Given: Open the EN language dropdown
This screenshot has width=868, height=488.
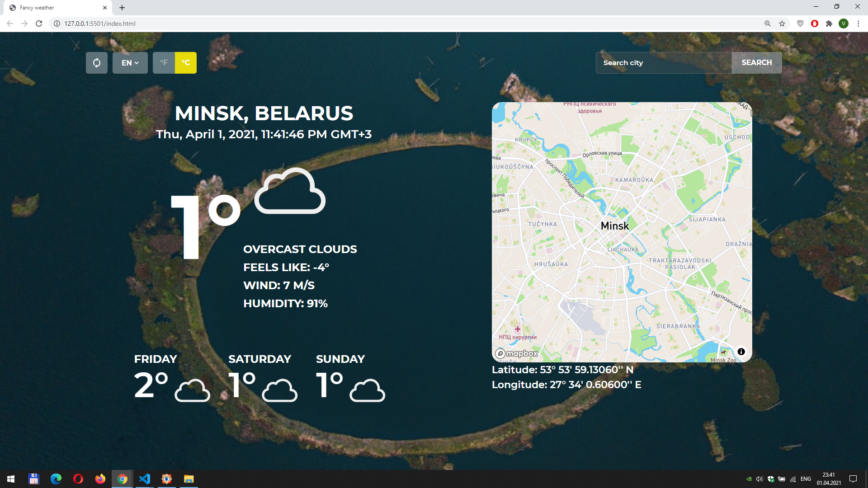Looking at the screenshot, I should pyautogui.click(x=130, y=63).
